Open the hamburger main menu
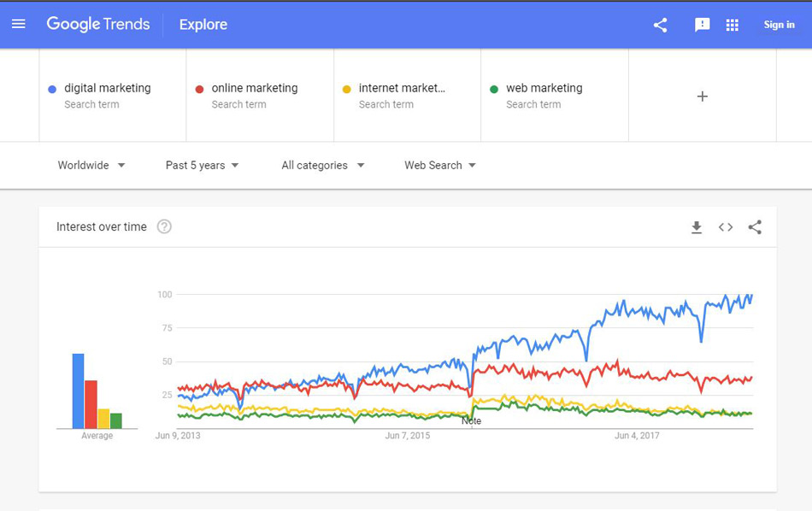This screenshot has width=812, height=511. 19,24
